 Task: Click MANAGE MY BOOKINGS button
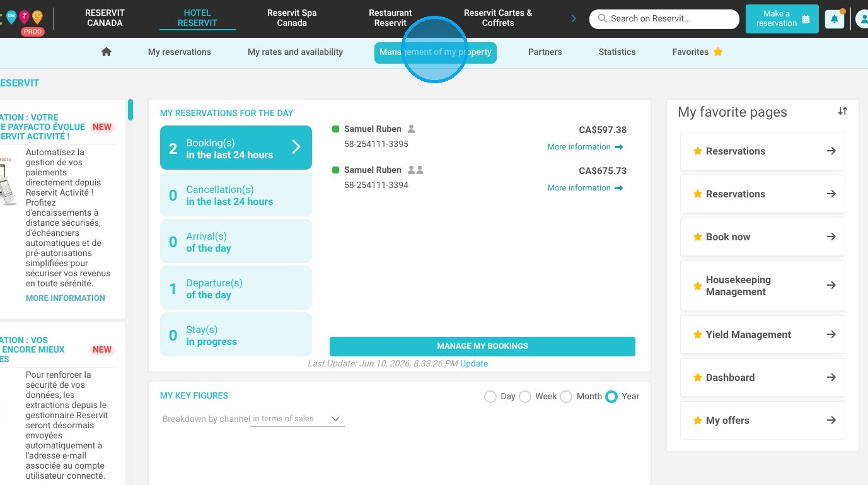pos(482,346)
